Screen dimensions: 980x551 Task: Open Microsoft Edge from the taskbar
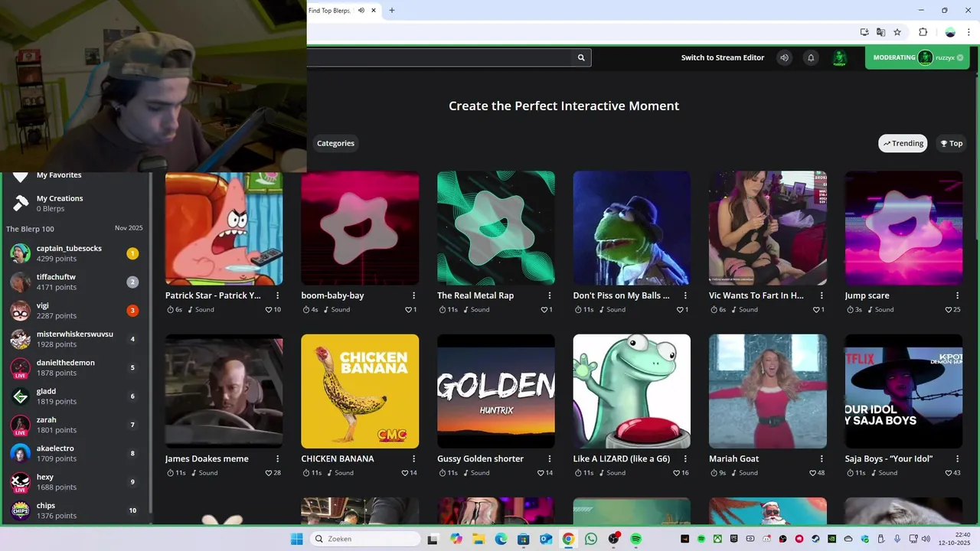(501, 539)
